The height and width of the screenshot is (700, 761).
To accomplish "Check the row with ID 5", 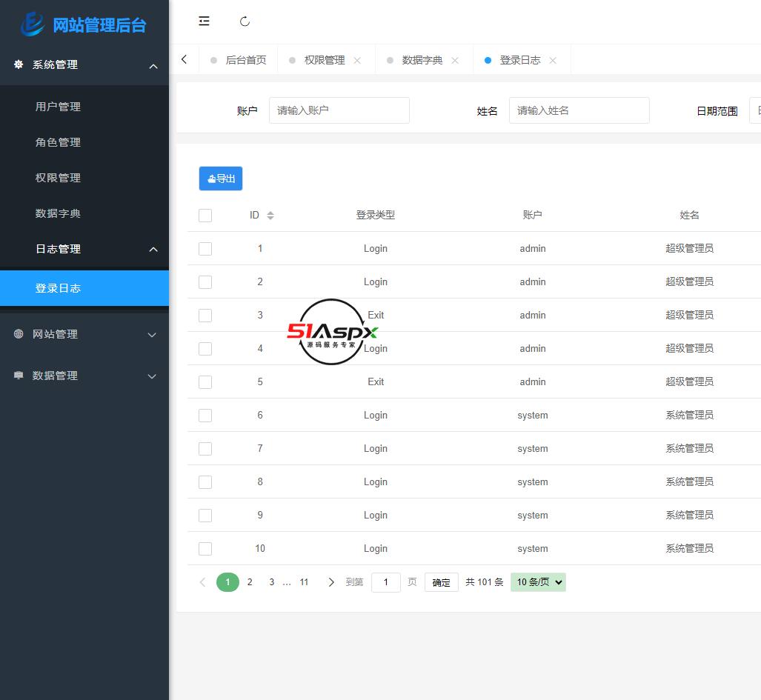I will pos(205,381).
